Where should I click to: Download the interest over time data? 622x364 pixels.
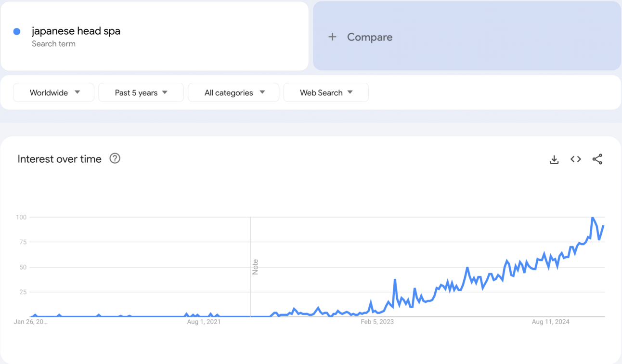(x=554, y=159)
